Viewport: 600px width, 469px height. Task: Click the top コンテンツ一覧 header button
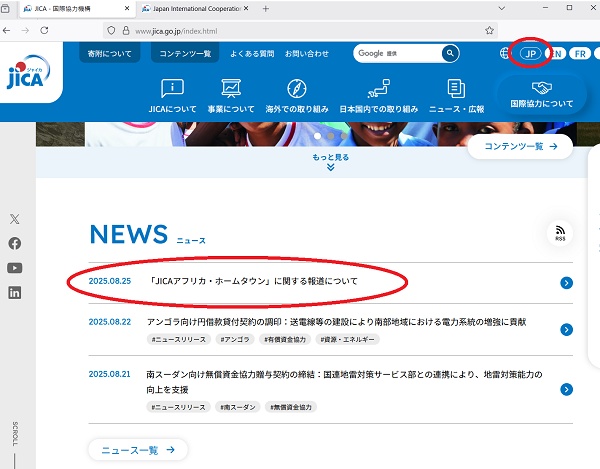185,54
